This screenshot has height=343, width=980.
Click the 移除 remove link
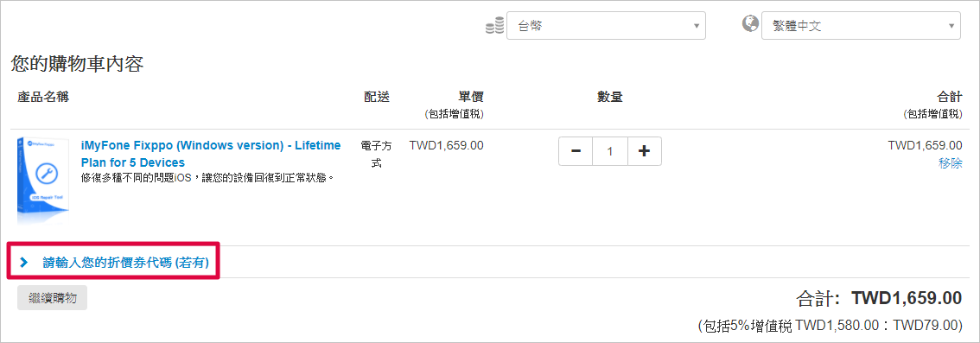[950, 163]
